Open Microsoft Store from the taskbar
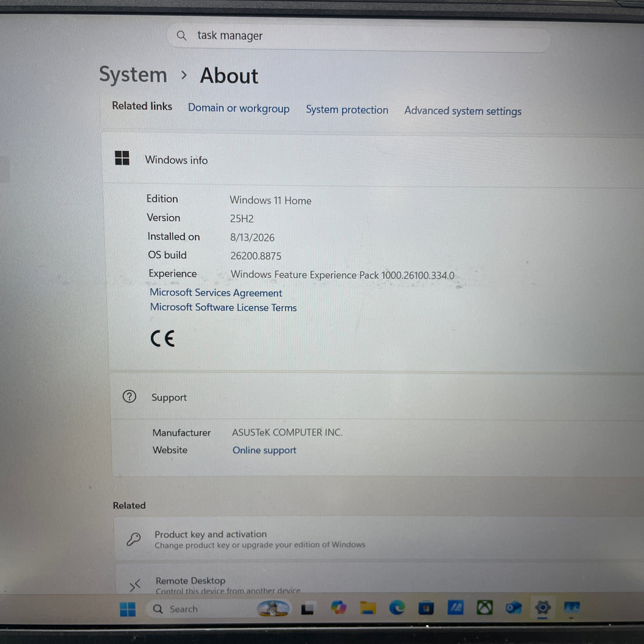Image resolution: width=644 pixels, height=644 pixels. click(426, 608)
